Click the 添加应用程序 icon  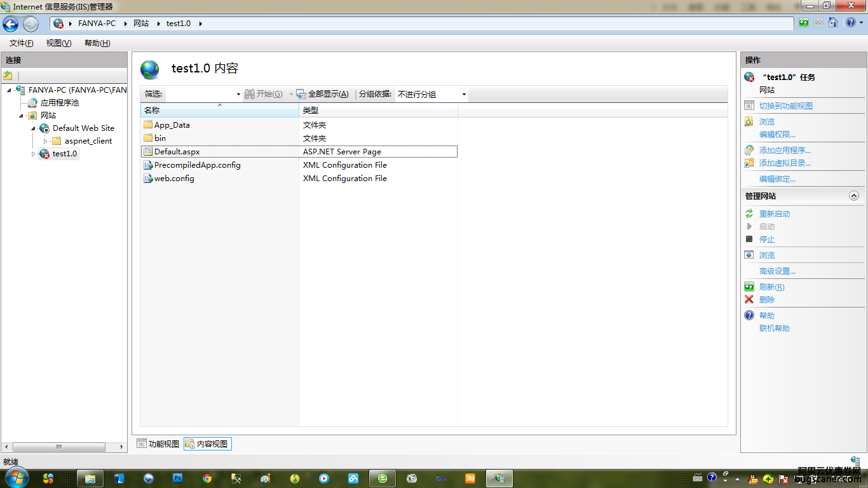click(x=749, y=151)
